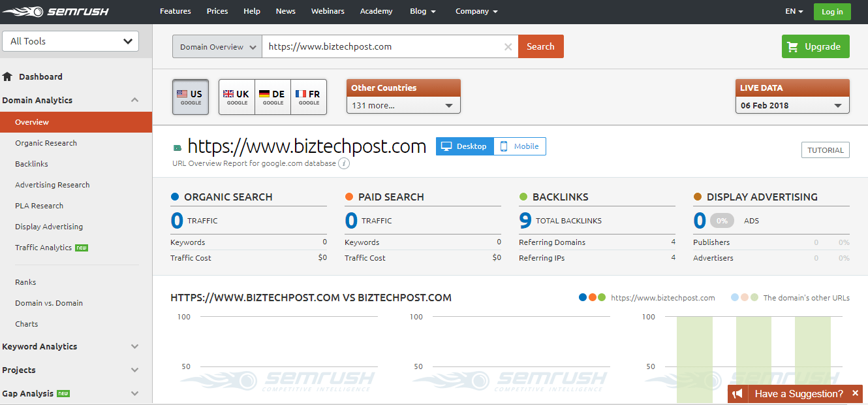Click the green Upgrade button
The image size is (868, 405).
click(816, 46)
